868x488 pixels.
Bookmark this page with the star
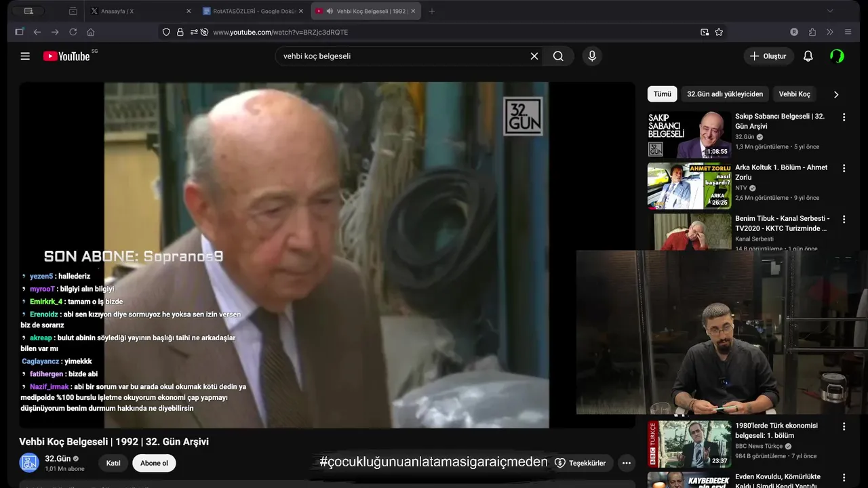[x=719, y=32]
